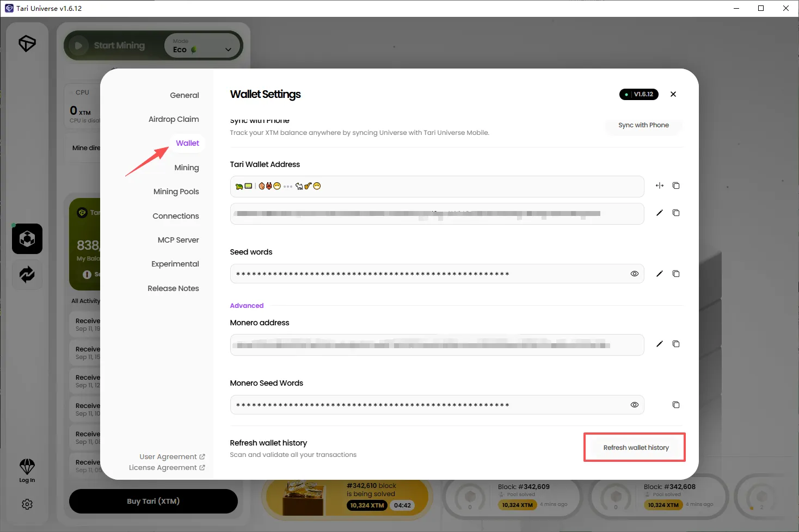Click the Tari Universe title bar icon
The image size is (799, 532).
click(x=9, y=8)
